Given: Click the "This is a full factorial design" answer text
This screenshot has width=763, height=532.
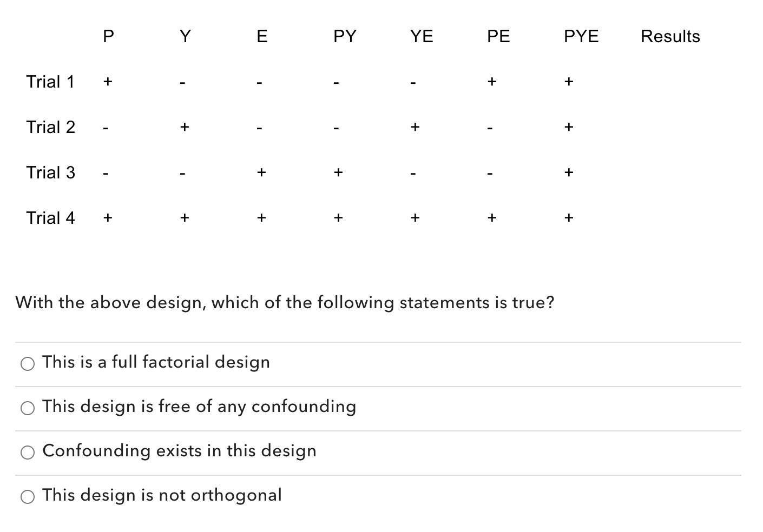Looking at the screenshot, I should (x=156, y=363).
